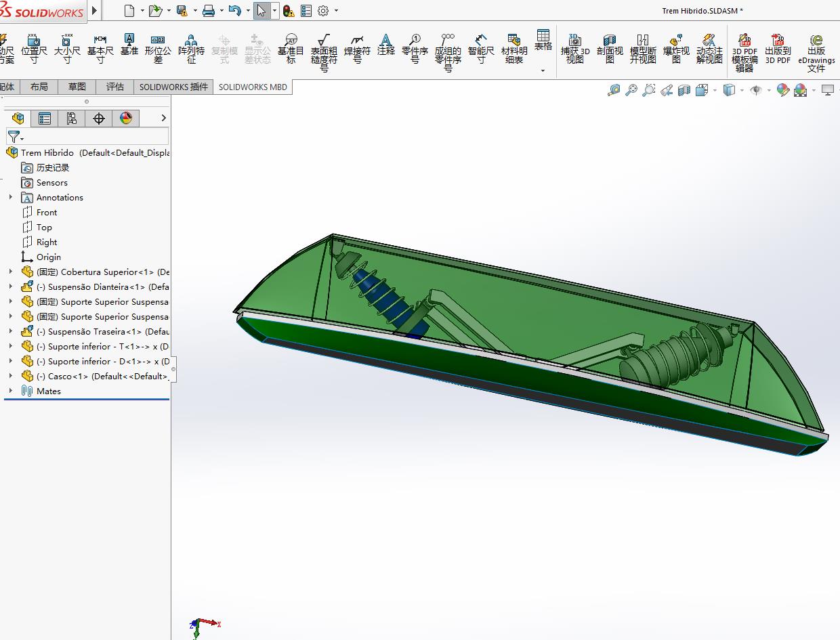Click 出版到 3D PDF publish button
The width and height of the screenshot is (840, 640).
point(778,49)
